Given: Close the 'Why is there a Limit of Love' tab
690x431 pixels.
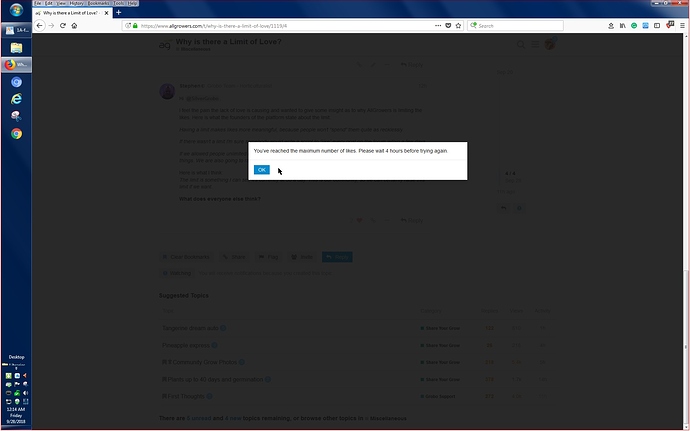Looking at the screenshot, I should (106, 13).
